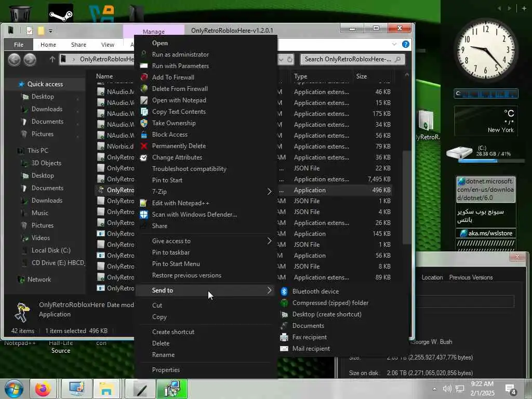Expand the Send to submenu arrow

[x=270, y=290]
